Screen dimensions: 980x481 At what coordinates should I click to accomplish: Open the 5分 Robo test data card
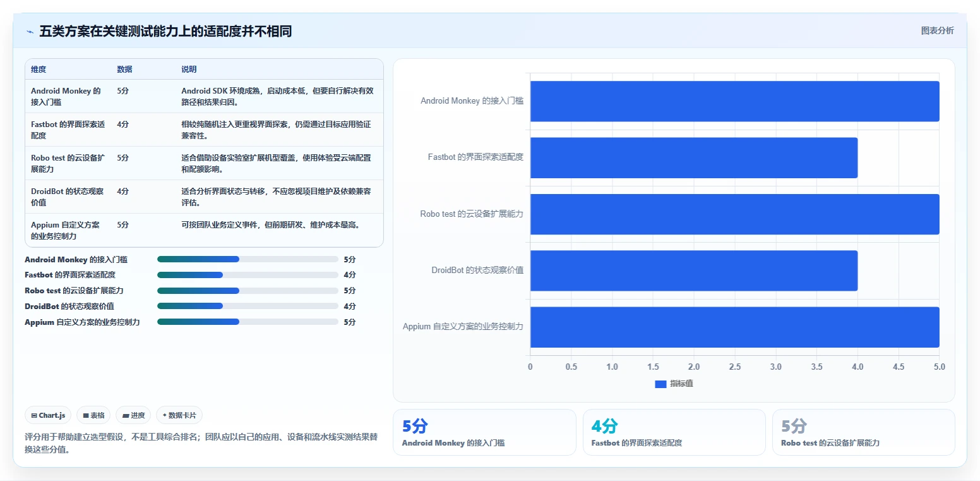point(863,432)
